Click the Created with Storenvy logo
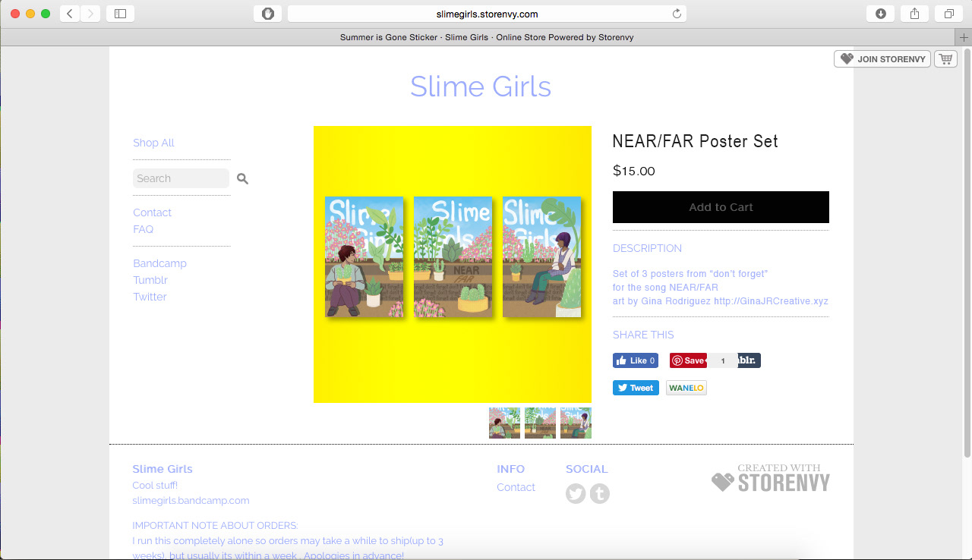 771,478
